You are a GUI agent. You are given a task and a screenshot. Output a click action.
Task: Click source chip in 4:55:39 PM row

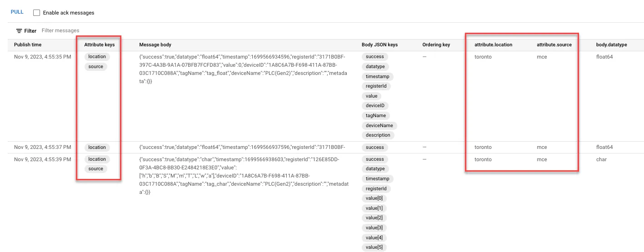click(x=96, y=168)
